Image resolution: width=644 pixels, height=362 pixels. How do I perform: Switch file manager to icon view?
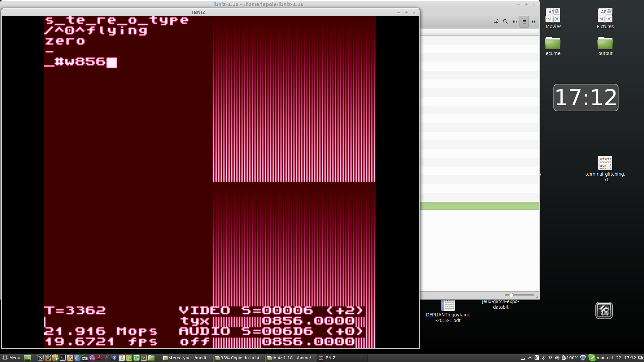[515, 21]
